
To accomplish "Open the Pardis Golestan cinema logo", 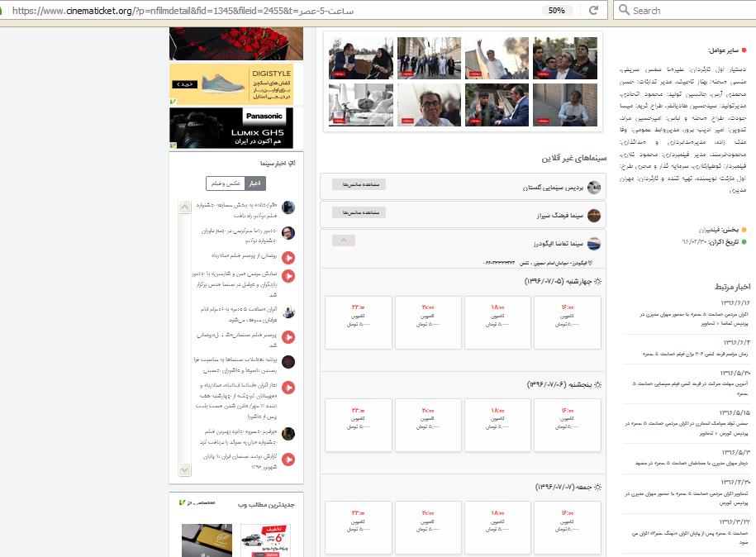I will [594, 187].
